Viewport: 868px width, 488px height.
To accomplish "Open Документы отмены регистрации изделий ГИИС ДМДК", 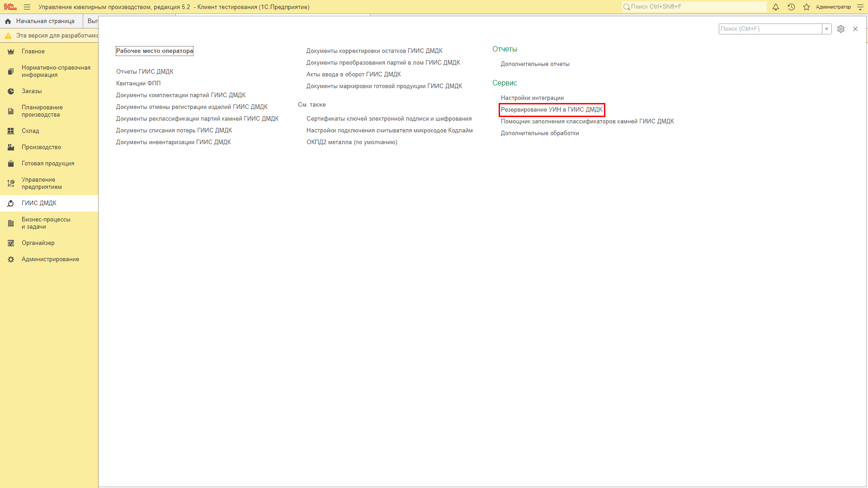I will [x=192, y=107].
